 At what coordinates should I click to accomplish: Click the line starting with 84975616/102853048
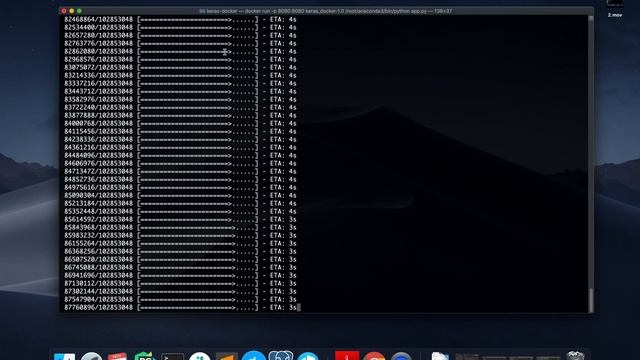[180, 187]
